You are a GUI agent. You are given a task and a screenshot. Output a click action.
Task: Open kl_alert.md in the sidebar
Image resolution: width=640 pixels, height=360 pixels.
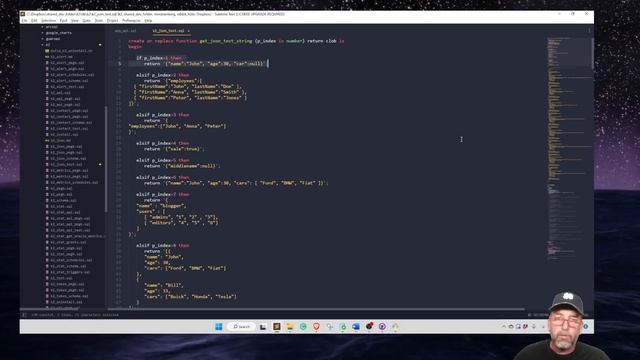click(62, 57)
